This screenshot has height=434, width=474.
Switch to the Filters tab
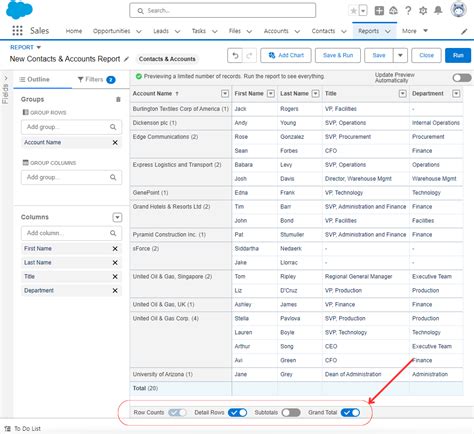pos(96,80)
